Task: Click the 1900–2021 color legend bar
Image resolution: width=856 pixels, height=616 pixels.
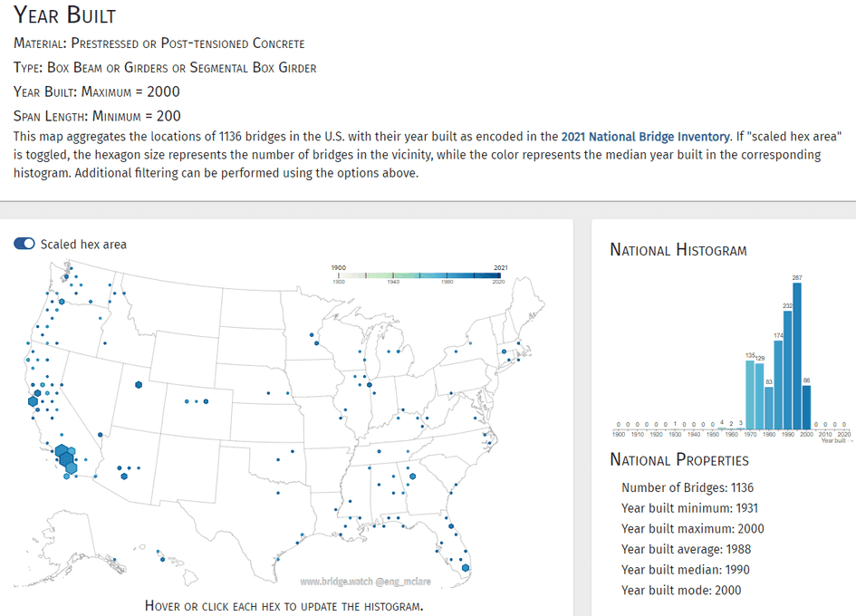Action: [x=418, y=274]
